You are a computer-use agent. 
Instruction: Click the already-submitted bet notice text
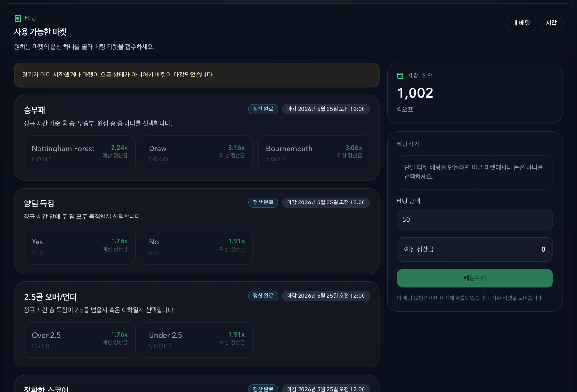(470, 298)
